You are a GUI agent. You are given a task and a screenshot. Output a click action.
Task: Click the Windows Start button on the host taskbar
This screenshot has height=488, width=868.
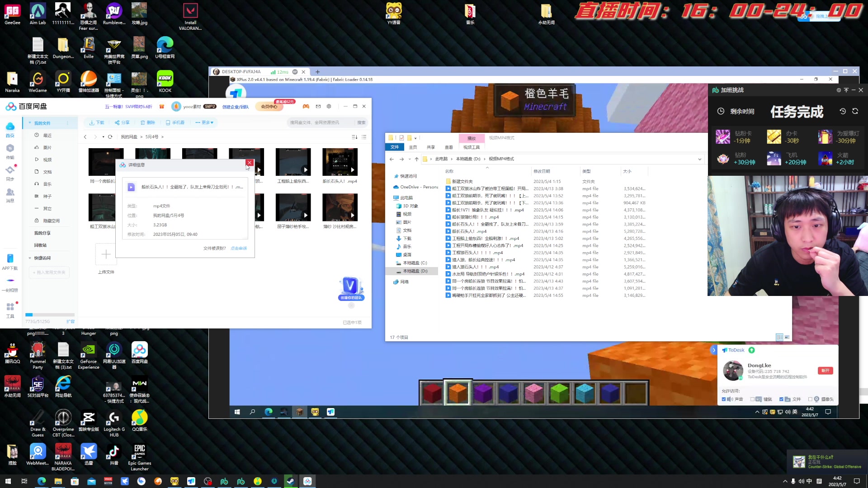pos(8,481)
